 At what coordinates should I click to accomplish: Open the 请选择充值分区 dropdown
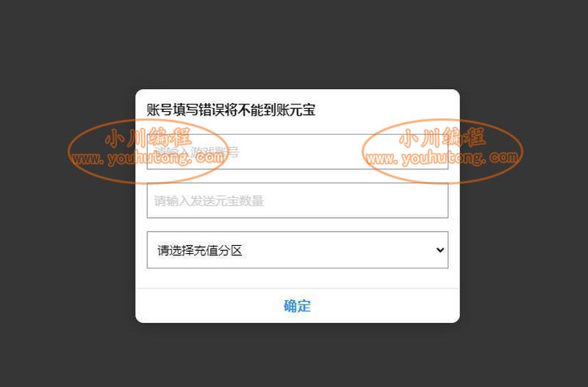[298, 250]
